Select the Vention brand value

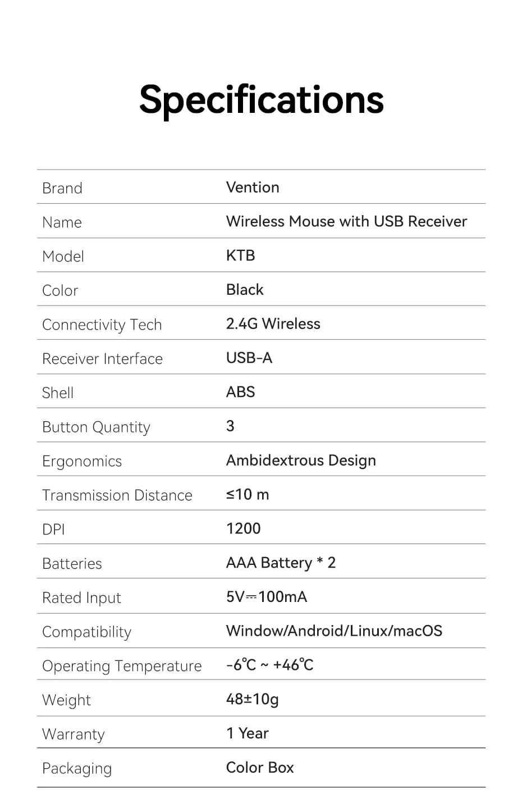(253, 188)
